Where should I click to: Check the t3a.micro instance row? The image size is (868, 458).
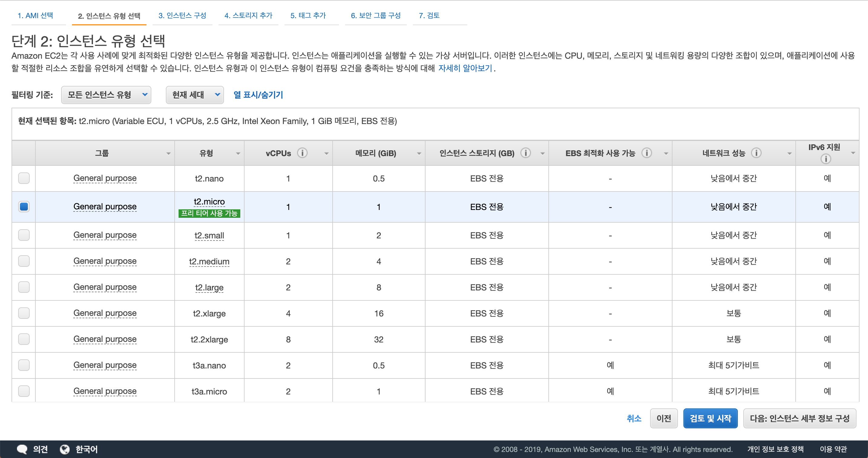pyautogui.click(x=24, y=391)
